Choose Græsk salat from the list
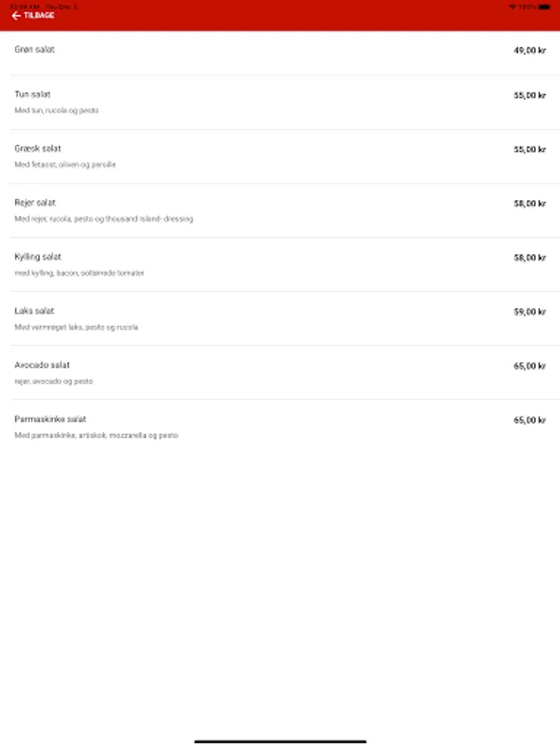The height and width of the screenshot is (747, 560). click(38, 149)
